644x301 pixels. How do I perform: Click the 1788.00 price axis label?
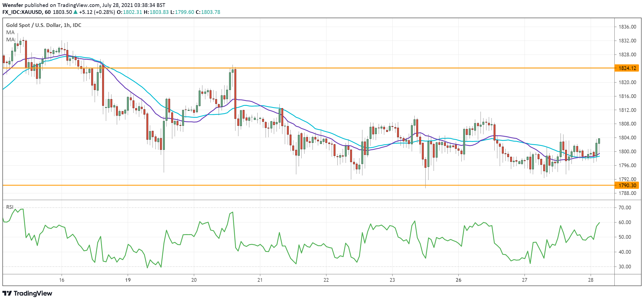627,193
